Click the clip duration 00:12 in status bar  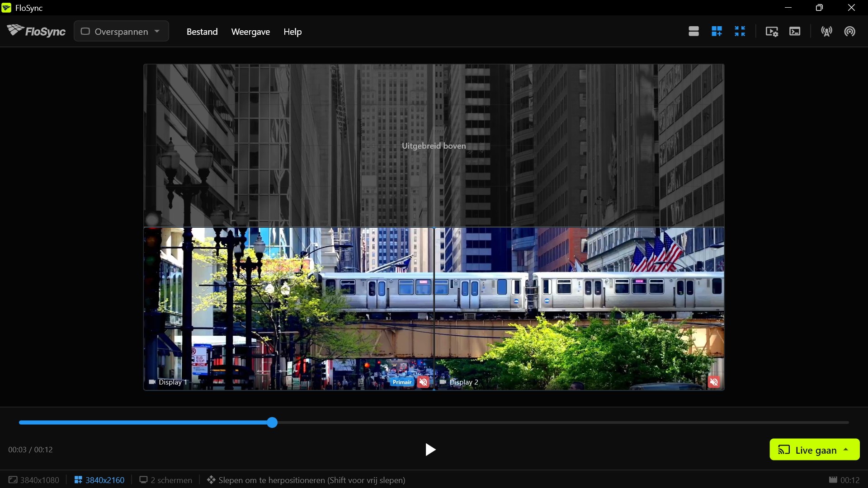coord(844,480)
